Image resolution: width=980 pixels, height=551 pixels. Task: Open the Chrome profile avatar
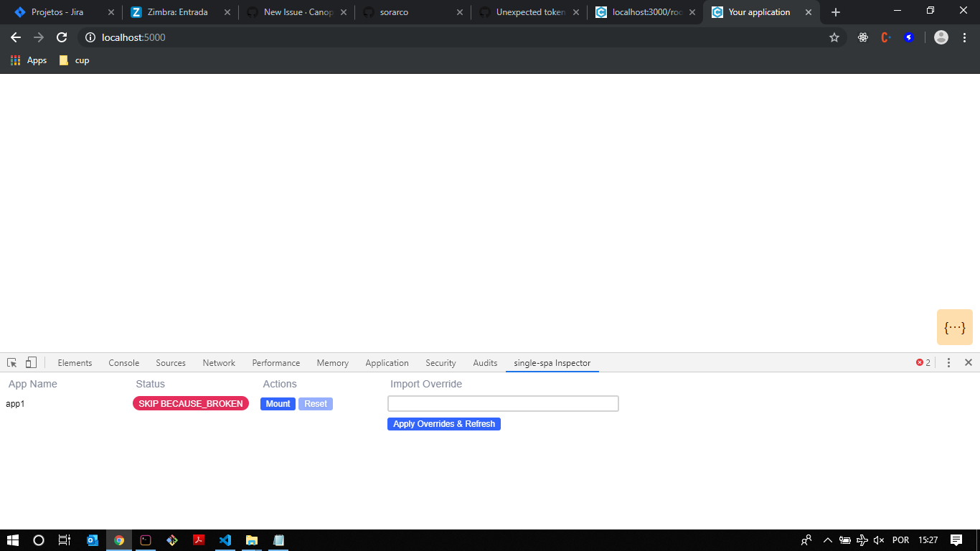point(941,37)
